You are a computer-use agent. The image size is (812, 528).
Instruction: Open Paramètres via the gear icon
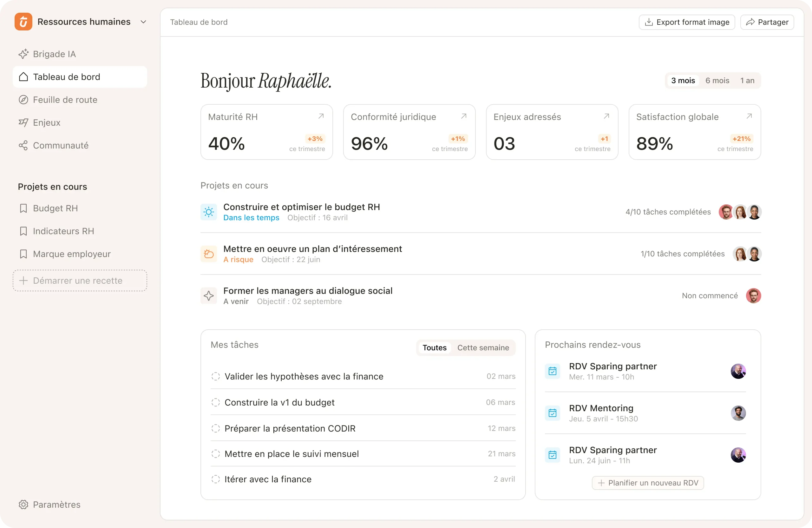[x=23, y=505]
